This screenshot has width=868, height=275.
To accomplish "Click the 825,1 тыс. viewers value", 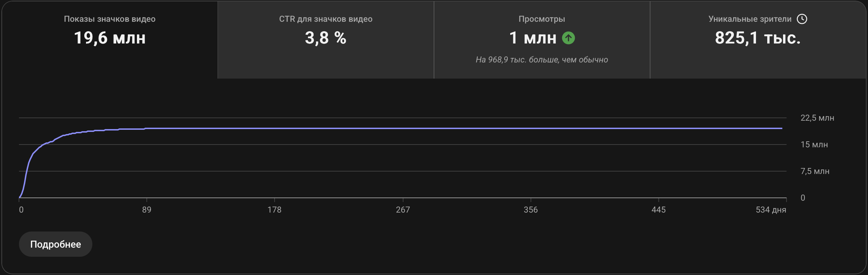I will [x=758, y=38].
